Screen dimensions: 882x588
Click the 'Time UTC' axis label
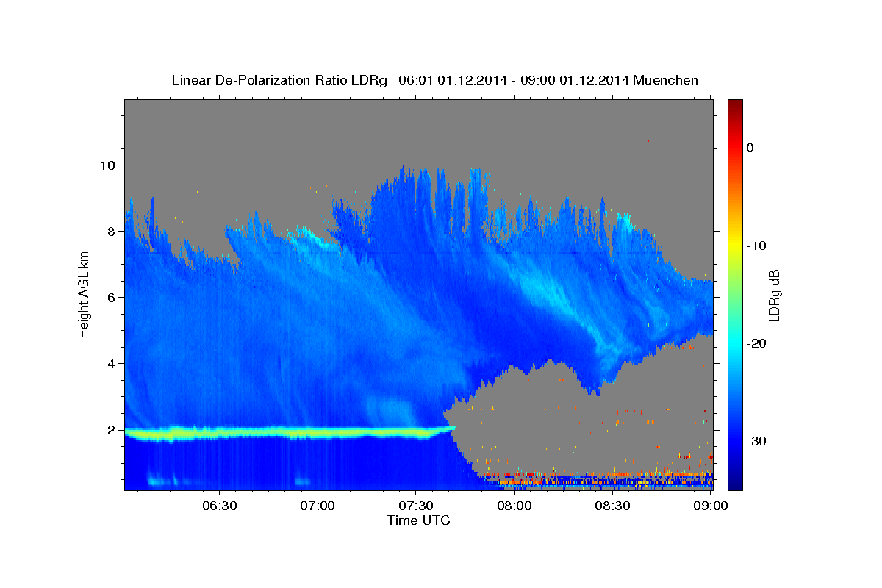[x=418, y=520]
